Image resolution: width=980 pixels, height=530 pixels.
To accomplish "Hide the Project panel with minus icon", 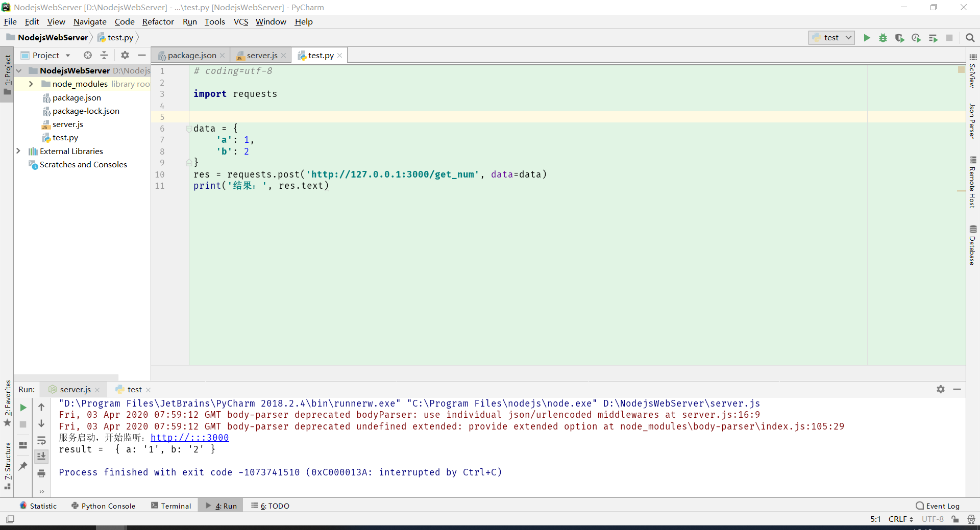I will pyautogui.click(x=142, y=55).
